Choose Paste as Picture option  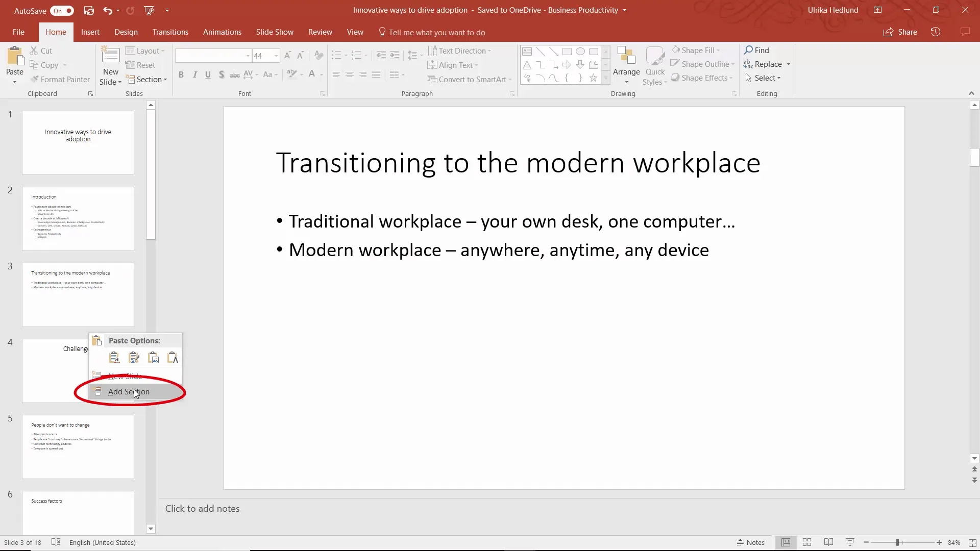pyautogui.click(x=154, y=358)
